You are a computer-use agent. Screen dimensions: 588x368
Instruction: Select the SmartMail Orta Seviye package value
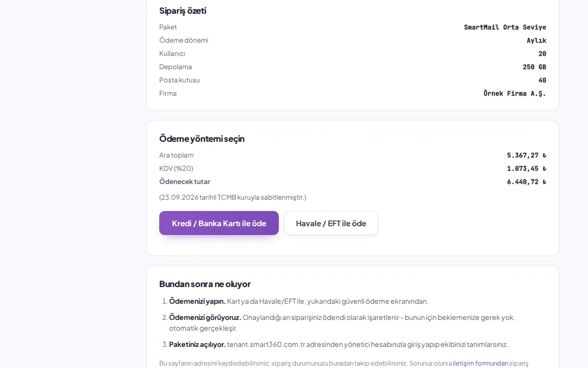505,27
